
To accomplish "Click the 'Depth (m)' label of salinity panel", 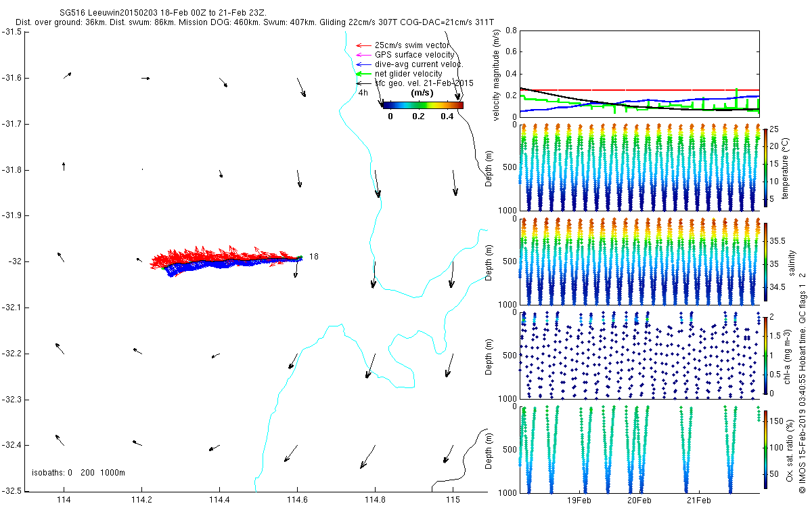I will 490,262.
